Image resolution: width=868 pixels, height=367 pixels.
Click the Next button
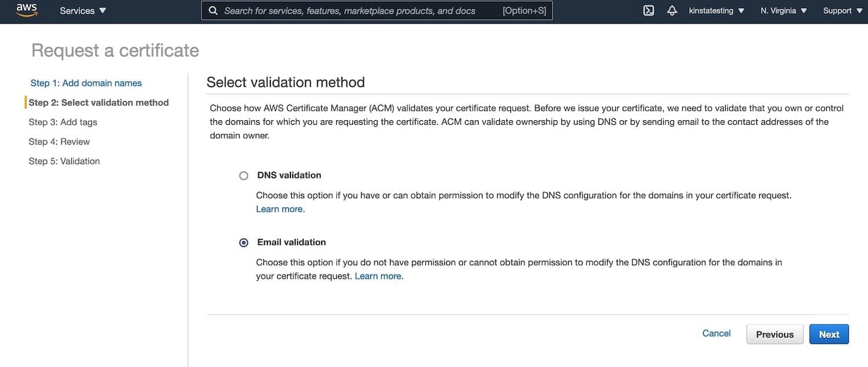click(829, 334)
